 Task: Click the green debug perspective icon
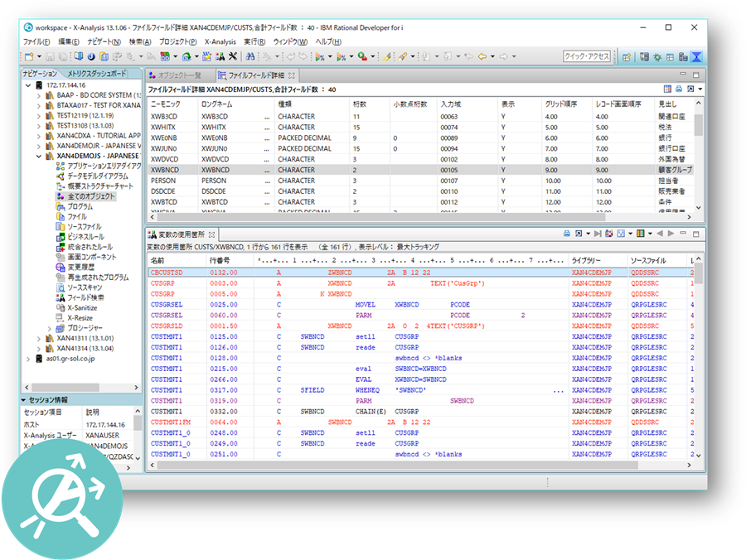click(x=657, y=57)
